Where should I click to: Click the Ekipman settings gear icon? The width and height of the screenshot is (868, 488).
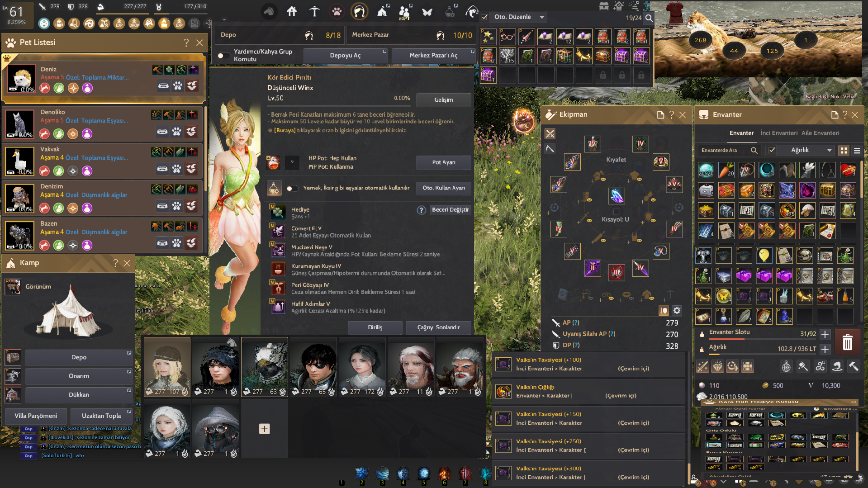(x=677, y=310)
